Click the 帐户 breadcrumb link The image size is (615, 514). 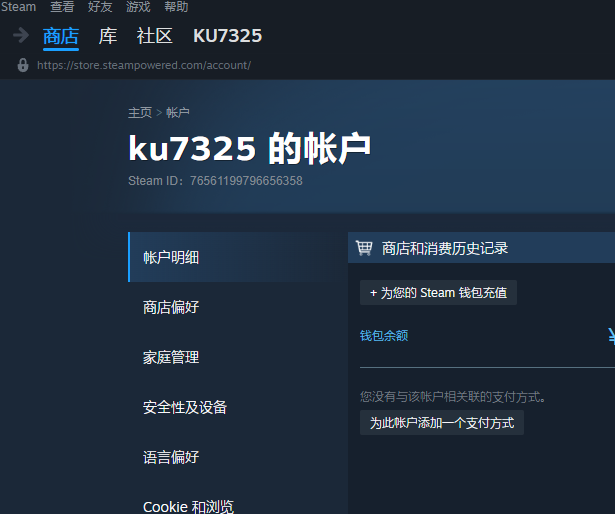(x=178, y=113)
